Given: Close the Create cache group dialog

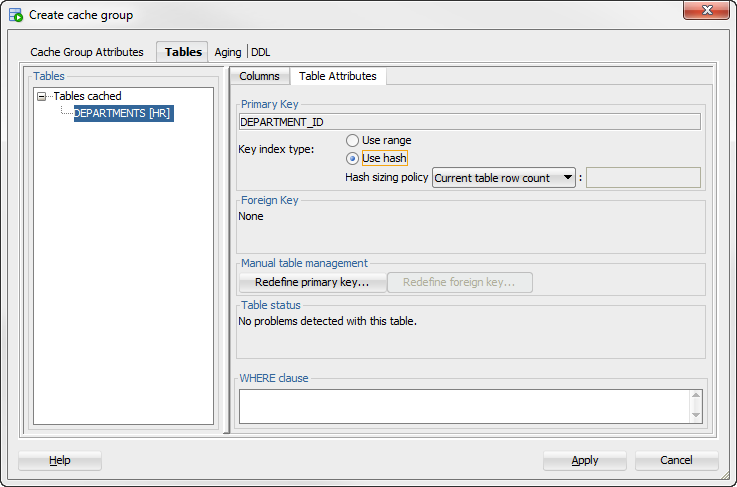Looking at the screenshot, I should 706,10.
